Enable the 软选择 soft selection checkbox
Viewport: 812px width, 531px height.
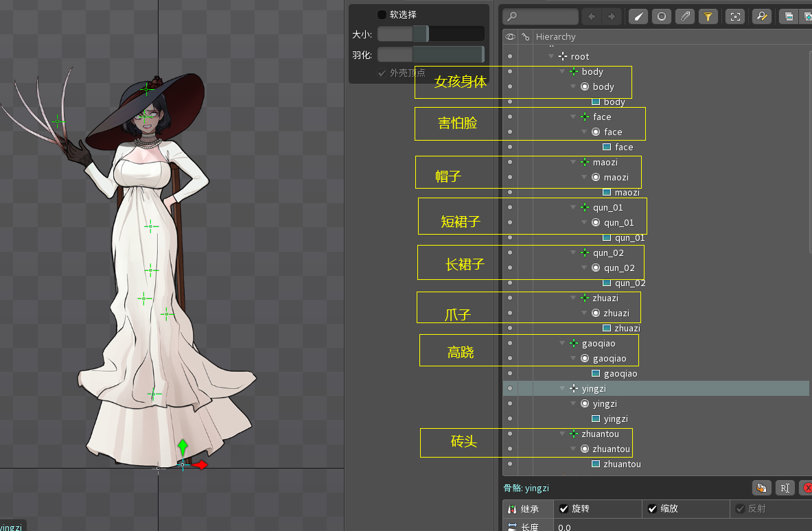382,14
